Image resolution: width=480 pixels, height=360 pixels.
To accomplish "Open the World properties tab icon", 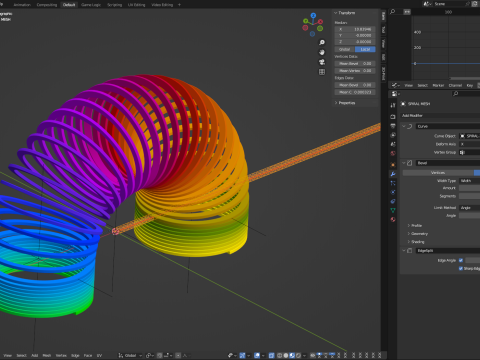I will click(393, 153).
